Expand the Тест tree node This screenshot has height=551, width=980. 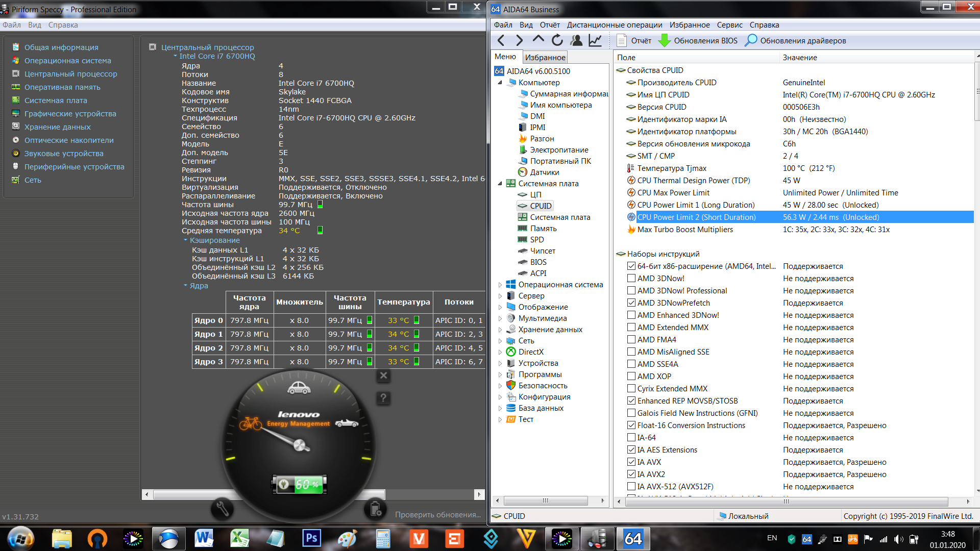(x=500, y=419)
